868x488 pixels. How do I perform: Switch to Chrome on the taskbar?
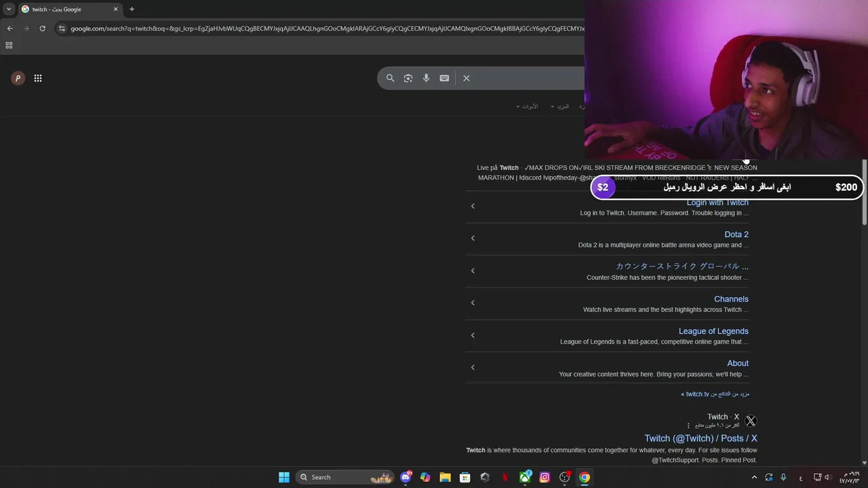coord(585,477)
